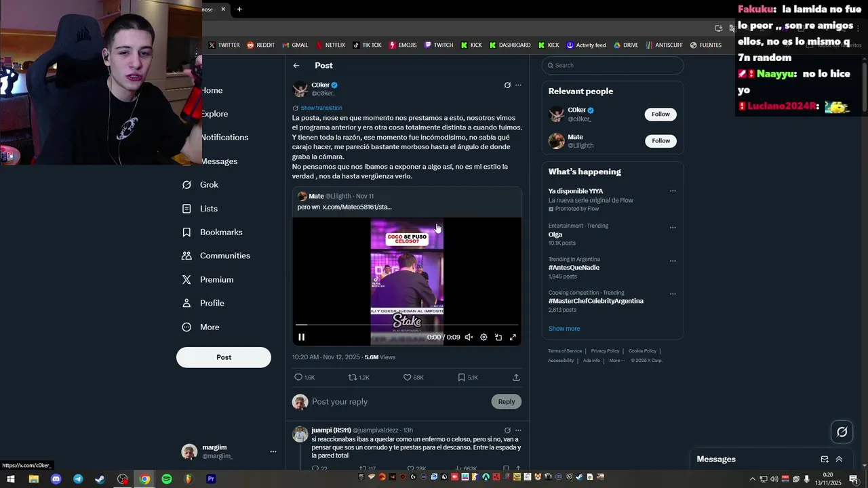The width and height of the screenshot is (868, 488).
Task: Open Discord from the taskbar
Action: pyautogui.click(x=56, y=479)
